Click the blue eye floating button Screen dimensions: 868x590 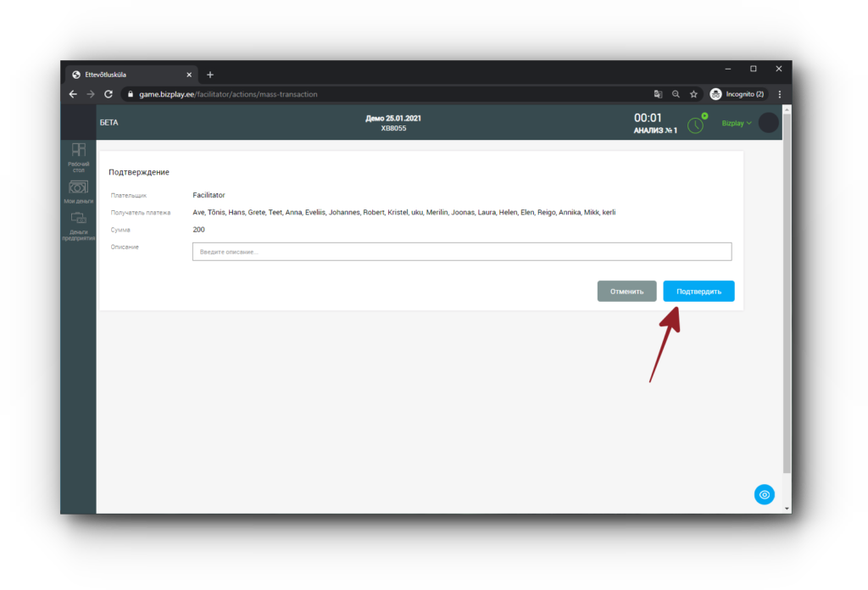[x=765, y=494]
